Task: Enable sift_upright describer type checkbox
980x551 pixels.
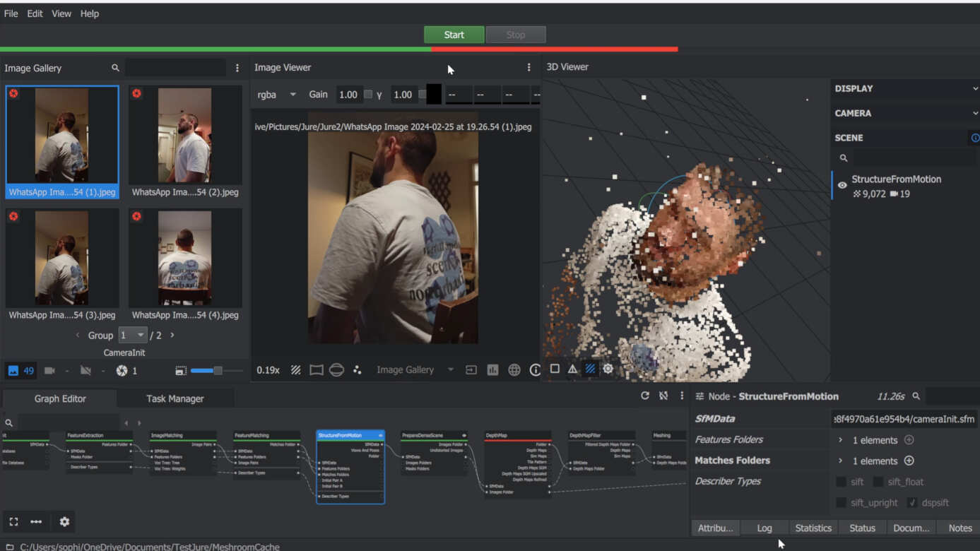Action: [x=841, y=502]
